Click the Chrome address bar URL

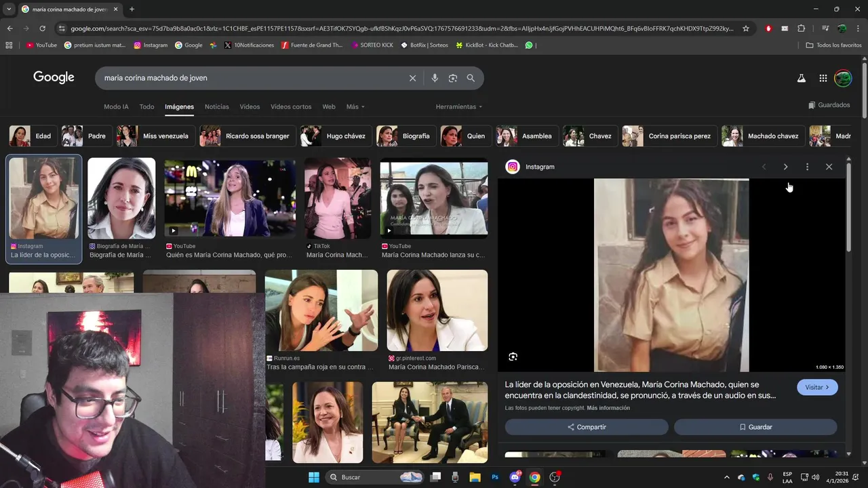coord(401,28)
